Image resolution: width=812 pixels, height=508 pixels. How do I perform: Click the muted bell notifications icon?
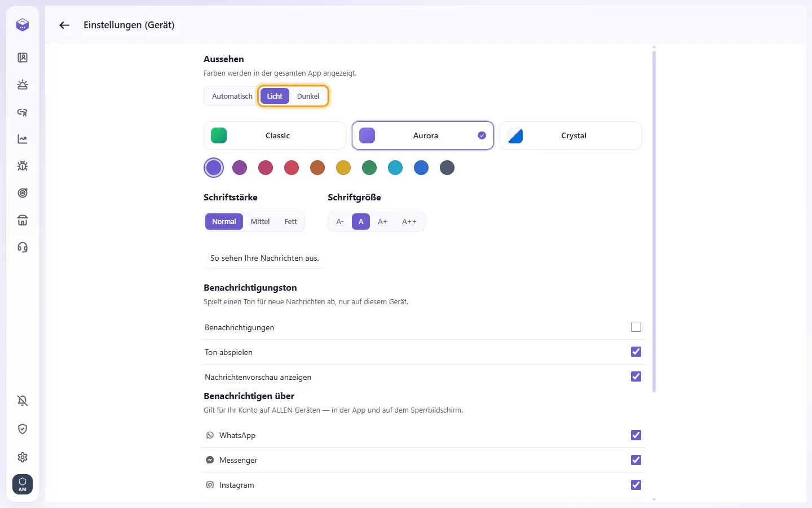pyautogui.click(x=23, y=401)
